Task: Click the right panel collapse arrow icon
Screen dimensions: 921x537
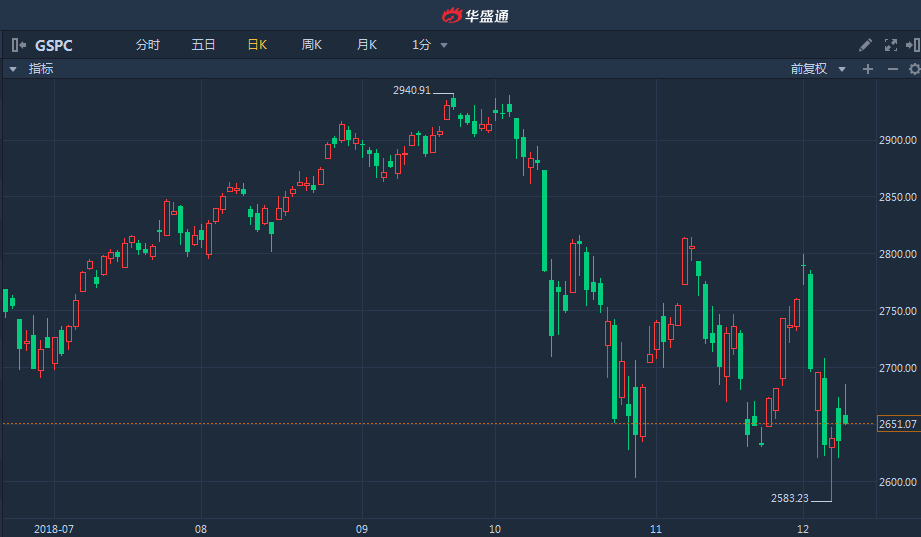Action: pos(912,45)
